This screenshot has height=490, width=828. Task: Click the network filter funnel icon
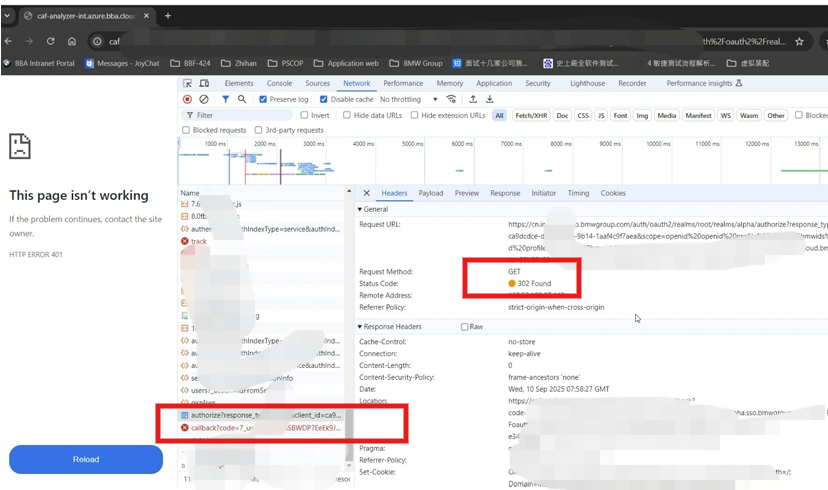click(x=225, y=100)
